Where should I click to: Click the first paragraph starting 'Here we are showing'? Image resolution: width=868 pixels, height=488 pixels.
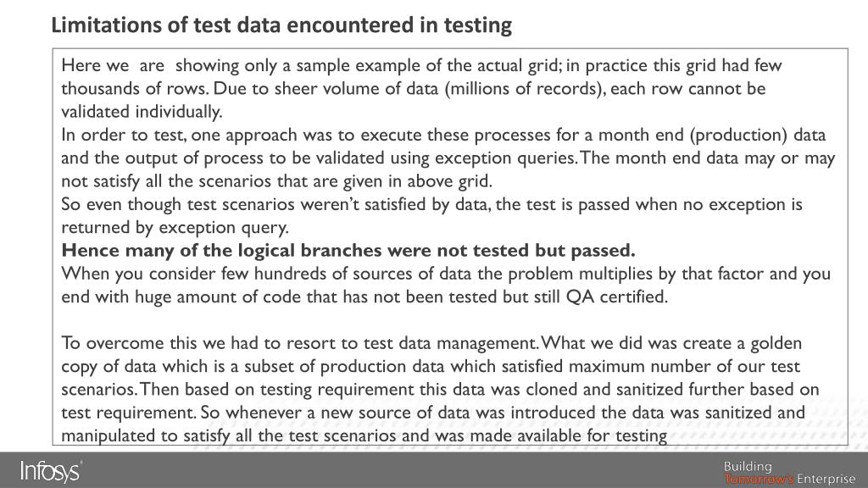pyautogui.click(x=421, y=88)
